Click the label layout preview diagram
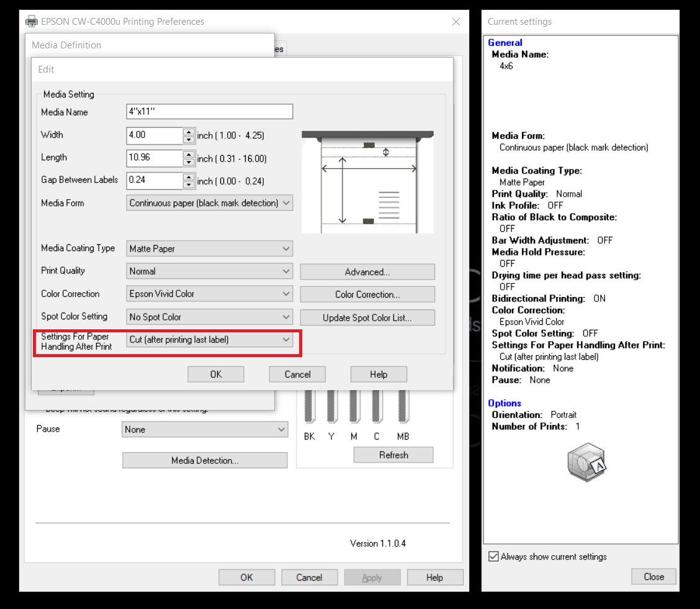 coord(367,182)
